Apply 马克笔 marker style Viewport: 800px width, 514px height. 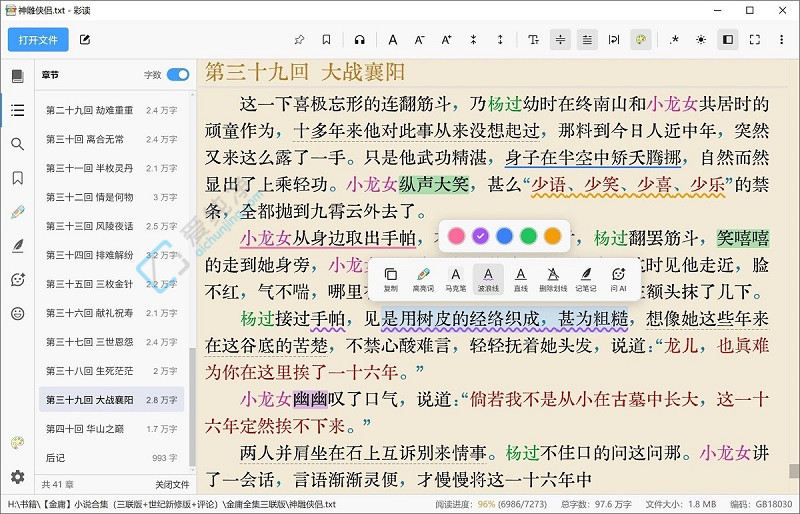(x=456, y=279)
